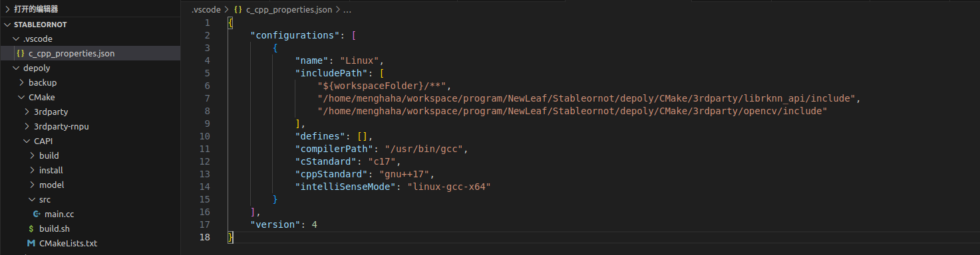980x255 pixels.
Task: Expand the install folder chevron
Action: (33, 171)
